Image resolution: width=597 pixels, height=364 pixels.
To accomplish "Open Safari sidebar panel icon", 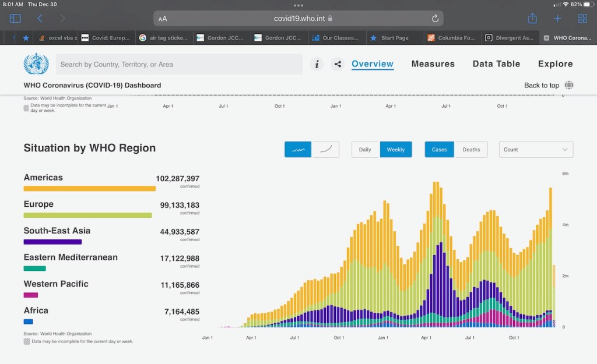I will 15,19.
